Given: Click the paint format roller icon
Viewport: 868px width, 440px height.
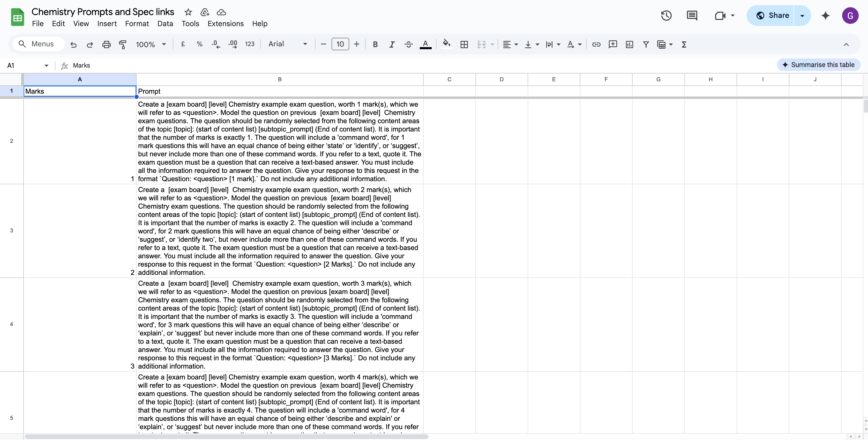Looking at the screenshot, I should coord(123,44).
